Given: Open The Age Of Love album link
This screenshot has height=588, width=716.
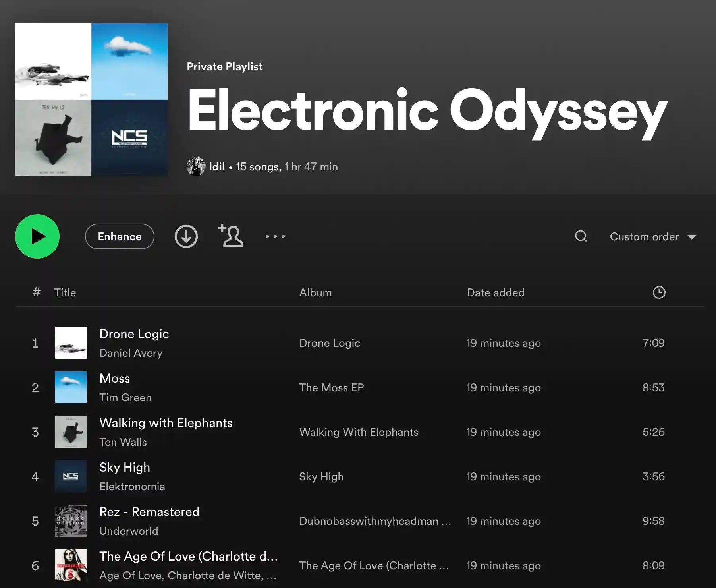Looking at the screenshot, I should tap(374, 566).
